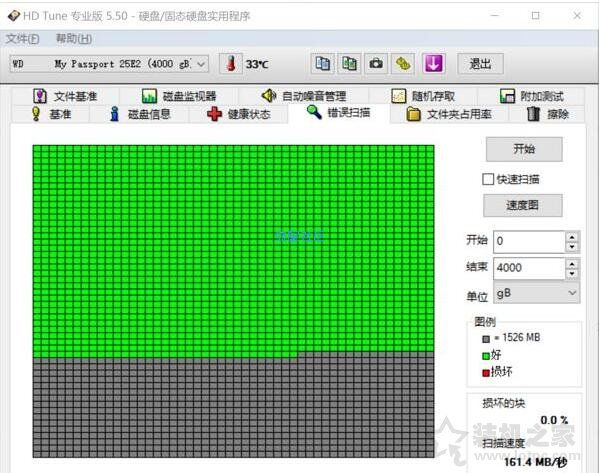Click the thermometer temperature icon
This screenshot has width=599, height=473.
coord(231,64)
